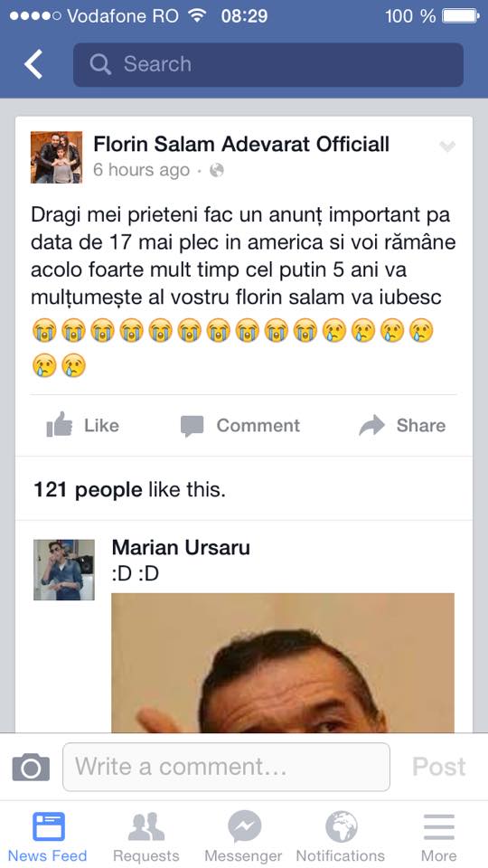Focus the Search field

[x=268, y=65]
